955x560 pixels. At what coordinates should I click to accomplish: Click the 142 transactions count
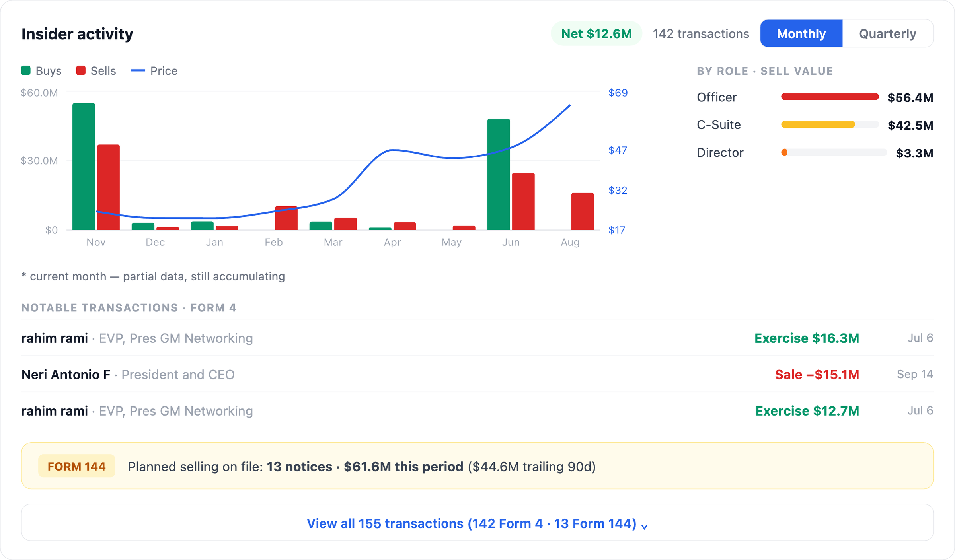tap(701, 33)
